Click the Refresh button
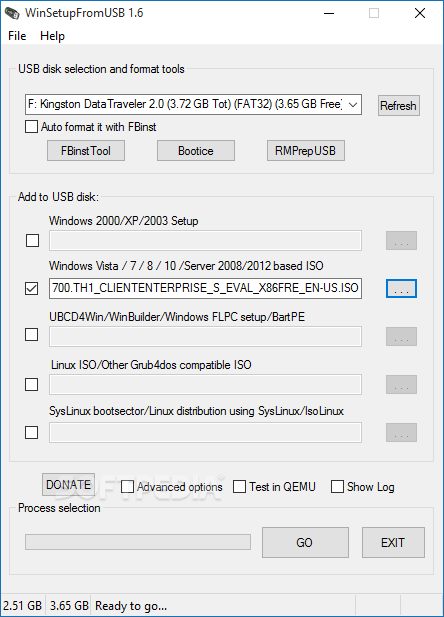Viewport: 444px width, 617px height. point(399,105)
